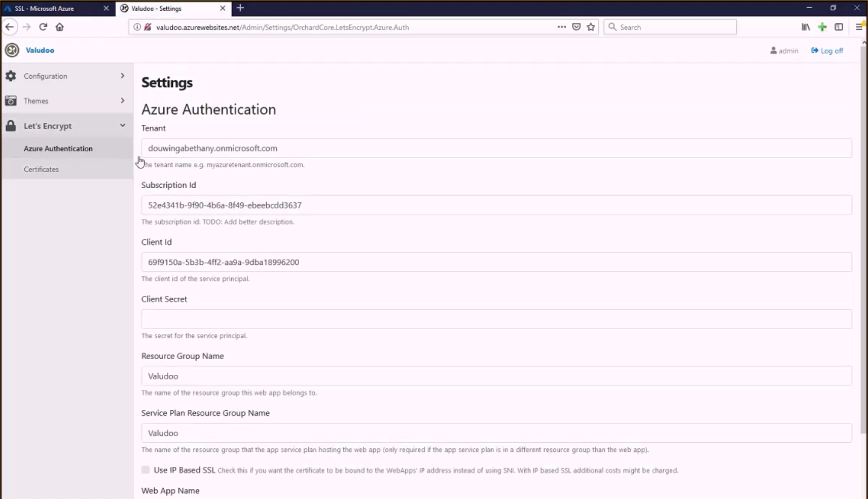Viewport: 868px width, 499px height.
Task: Go back using the browser back arrow
Action: [10, 27]
